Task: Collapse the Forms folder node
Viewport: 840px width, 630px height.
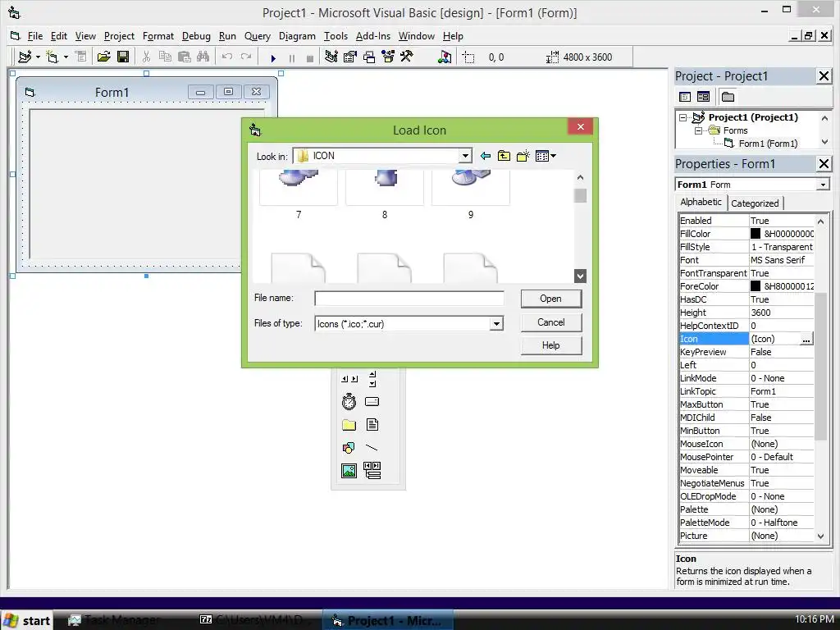Action: click(698, 130)
